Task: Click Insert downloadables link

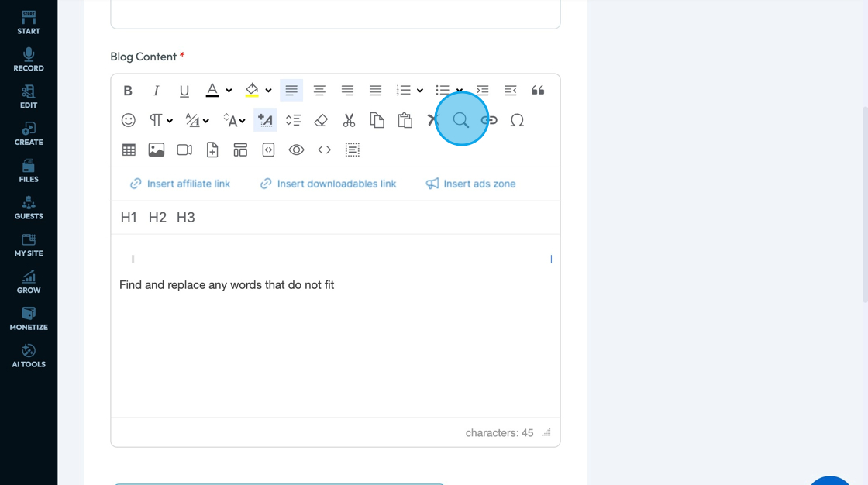Action: tap(329, 184)
